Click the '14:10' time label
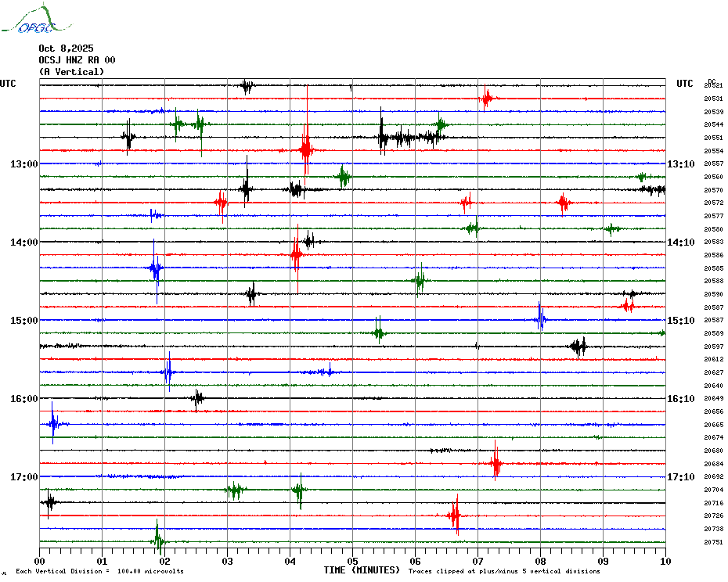Screen dimensions: 728x582 [x=681, y=242]
